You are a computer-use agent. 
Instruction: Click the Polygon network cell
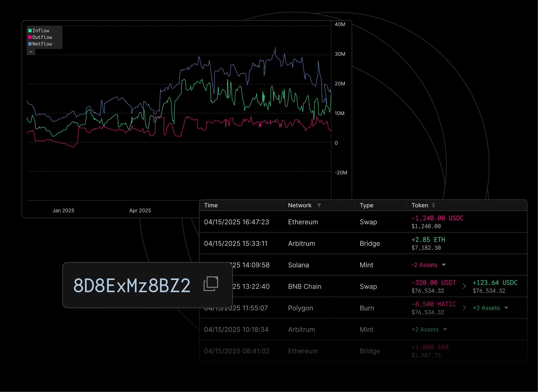[x=301, y=308]
